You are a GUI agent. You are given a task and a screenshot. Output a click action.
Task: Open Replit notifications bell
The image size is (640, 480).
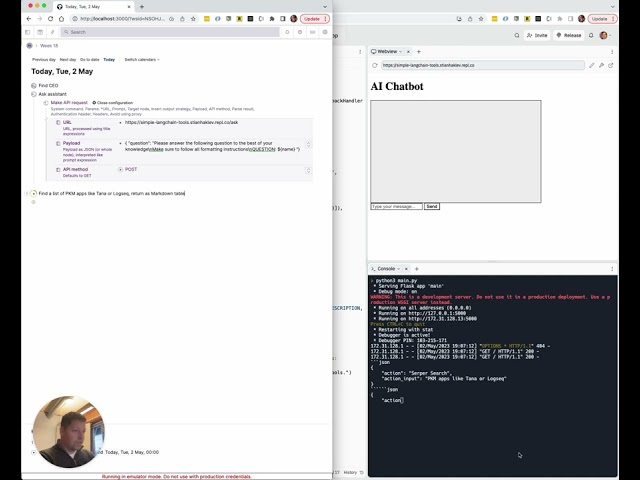click(x=591, y=36)
